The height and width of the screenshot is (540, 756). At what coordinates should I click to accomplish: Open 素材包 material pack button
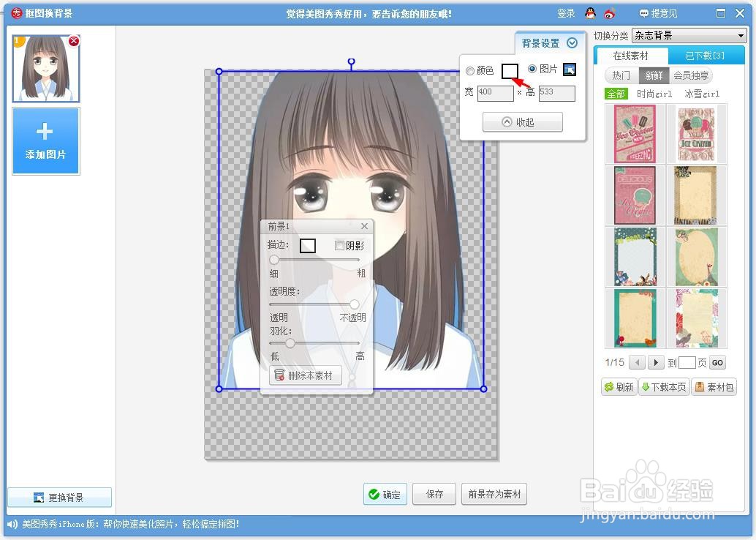tap(714, 387)
